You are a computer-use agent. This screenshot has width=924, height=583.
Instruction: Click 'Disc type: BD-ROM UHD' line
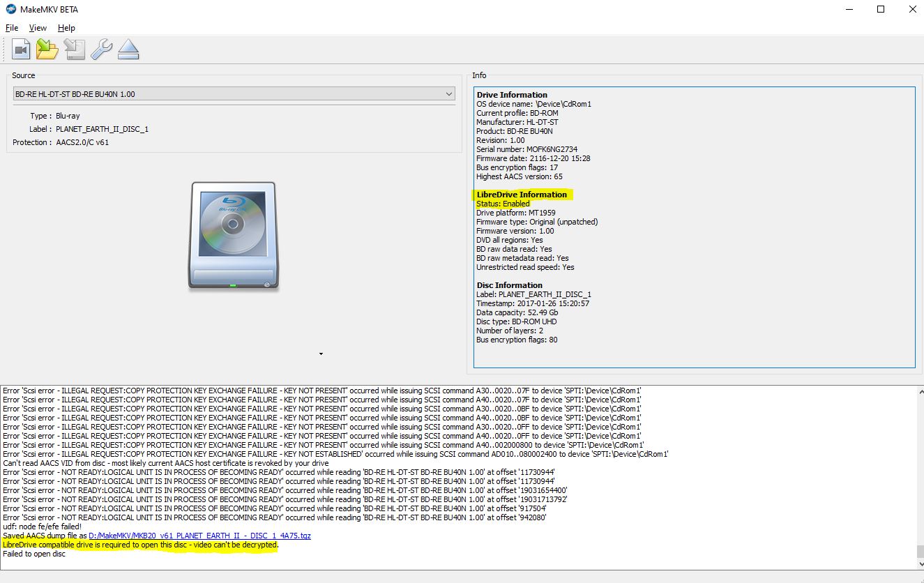(516, 321)
